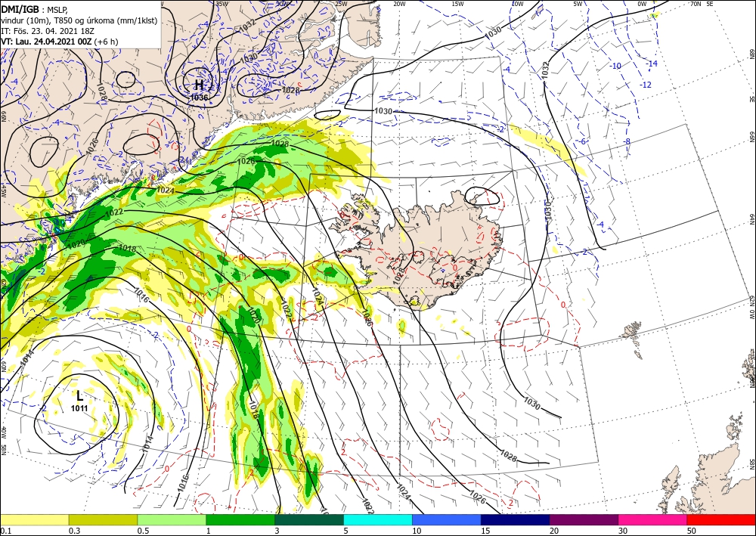Click the '20W' longitude label
The image size is (756, 536).
tap(398, 4)
